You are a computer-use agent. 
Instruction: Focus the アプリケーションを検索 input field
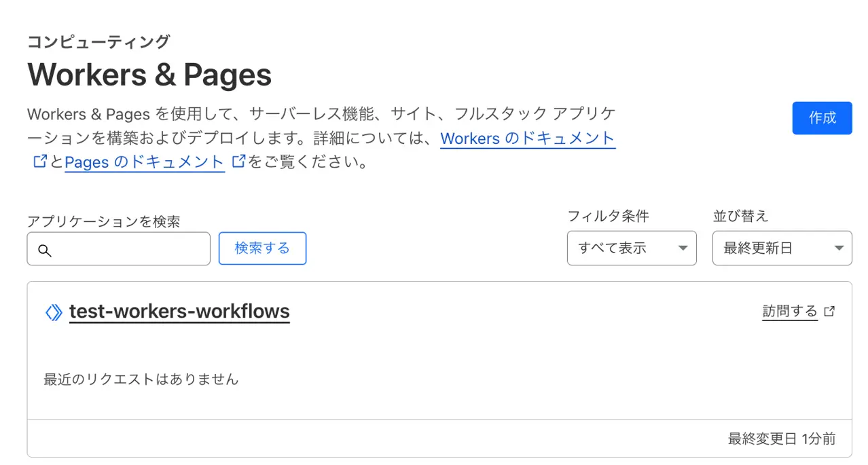(x=119, y=248)
